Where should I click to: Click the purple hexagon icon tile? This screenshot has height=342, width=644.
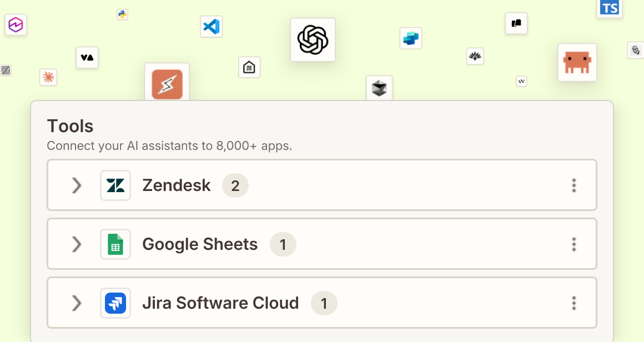pos(16,24)
